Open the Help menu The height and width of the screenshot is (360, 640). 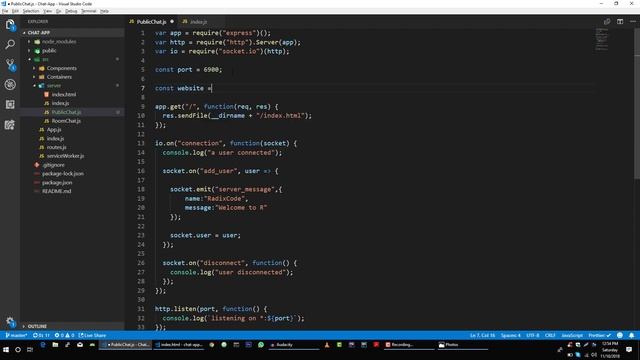click(104, 11)
